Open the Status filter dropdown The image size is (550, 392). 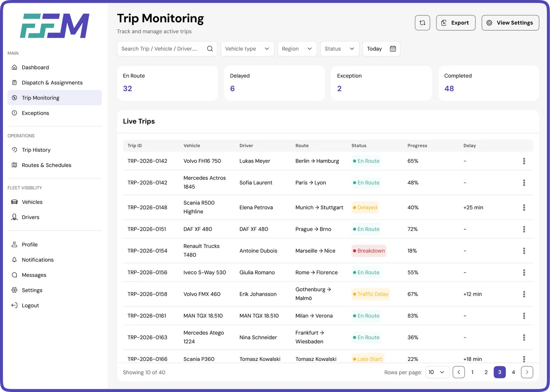[x=339, y=49]
